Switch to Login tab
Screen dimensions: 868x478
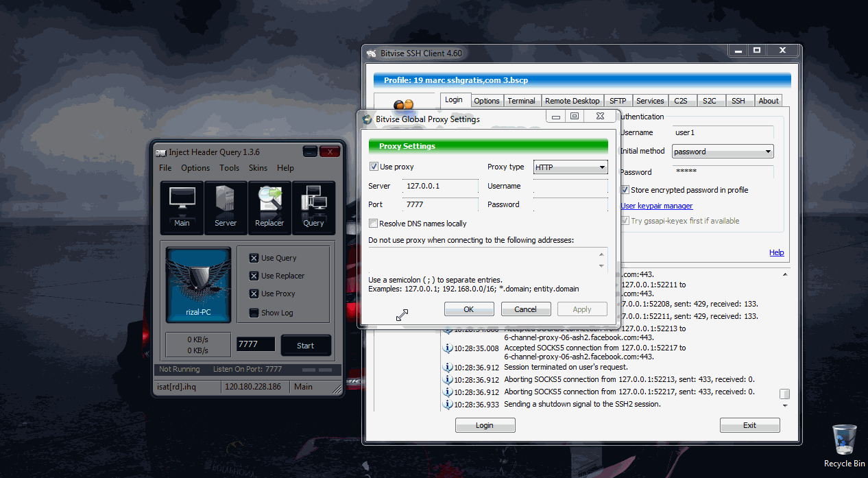454,100
